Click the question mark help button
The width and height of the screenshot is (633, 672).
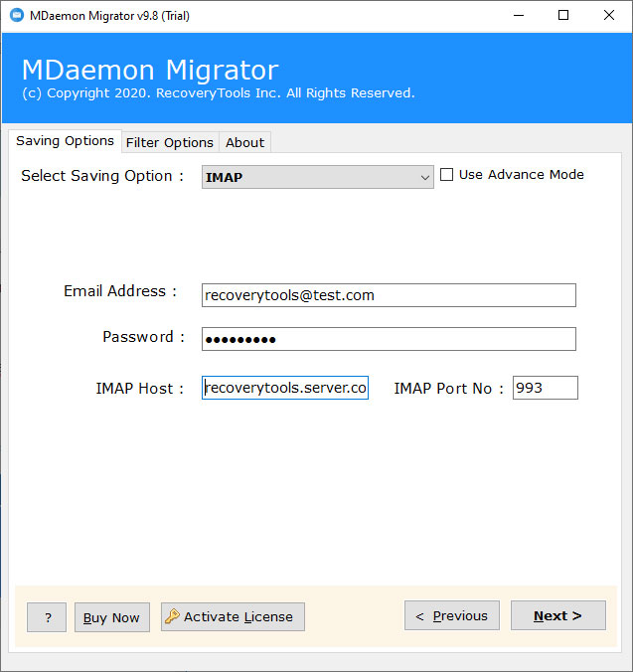(47, 617)
